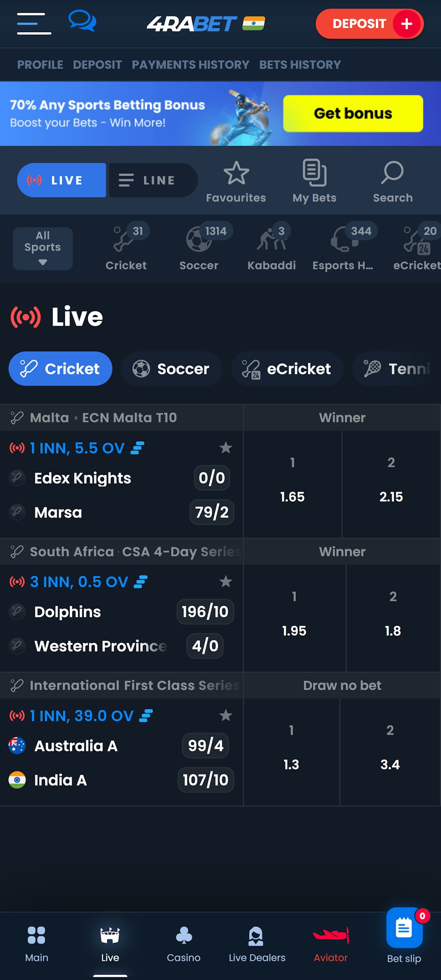Bet on Dolphins at 1.95 odds
The height and width of the screenshot is (980, 441).
(x=294, y=618)
